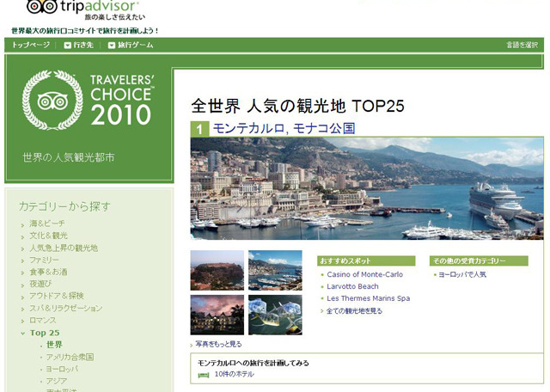
Task: Click the TripAdvisor owl logo
Action: pos(41,6)
